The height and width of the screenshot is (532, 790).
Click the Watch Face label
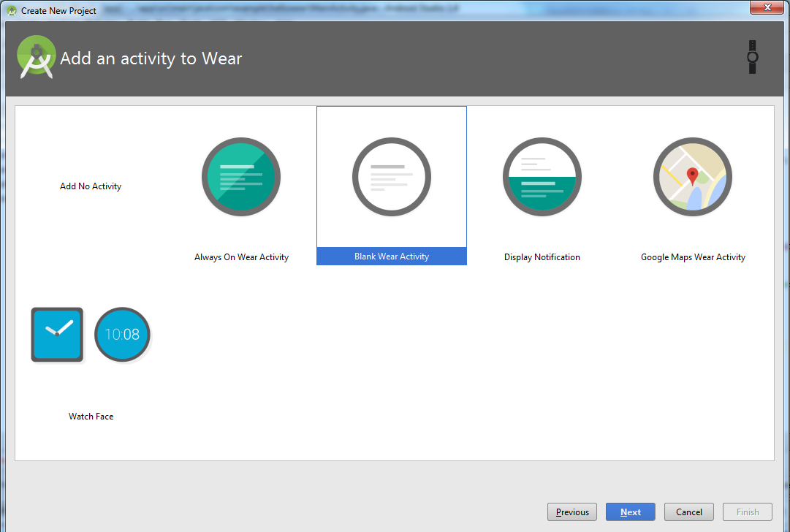click(91, 416)
